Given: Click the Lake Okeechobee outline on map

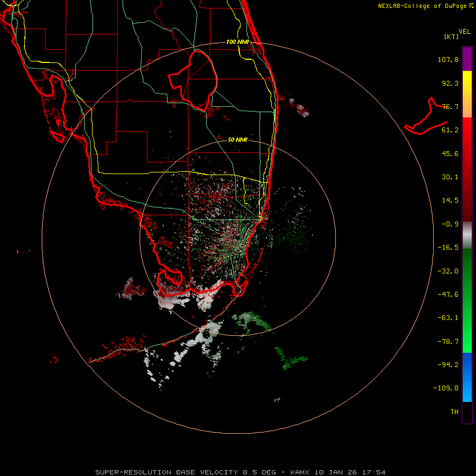Looking at the screenshot, I should 193,80.
